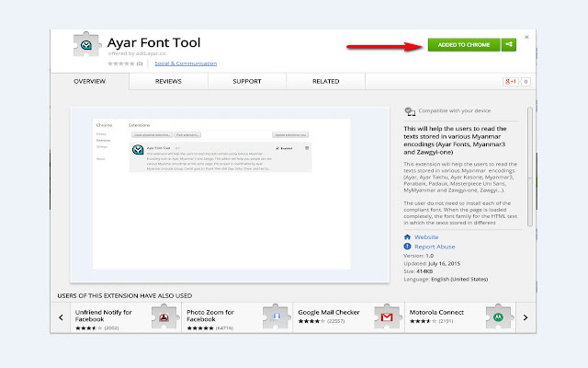Click the 'Version: 1.0' text
This screenshot has height=368, width=588.
[419, 256]
